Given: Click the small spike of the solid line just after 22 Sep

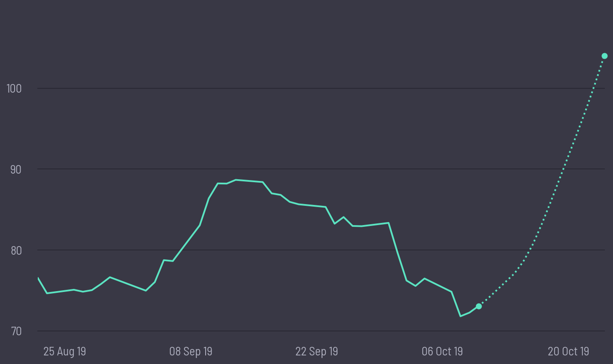Looking at the screenshot, I should coord(343,217).
